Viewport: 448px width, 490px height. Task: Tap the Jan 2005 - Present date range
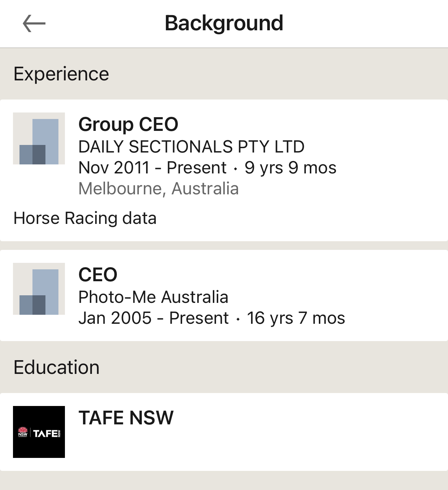coord(154,318)
